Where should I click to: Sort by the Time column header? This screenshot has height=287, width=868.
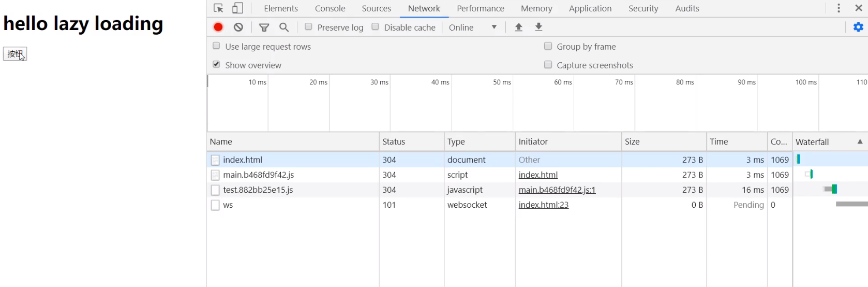737,141
